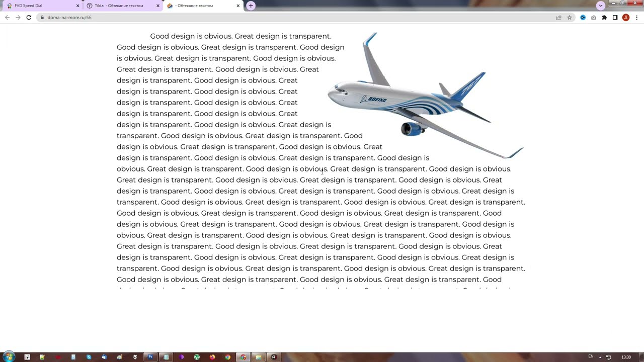Screen dimensions: 644x362
Task: Open the Extensions puzzle menu
Action: [x=604, y=17]
